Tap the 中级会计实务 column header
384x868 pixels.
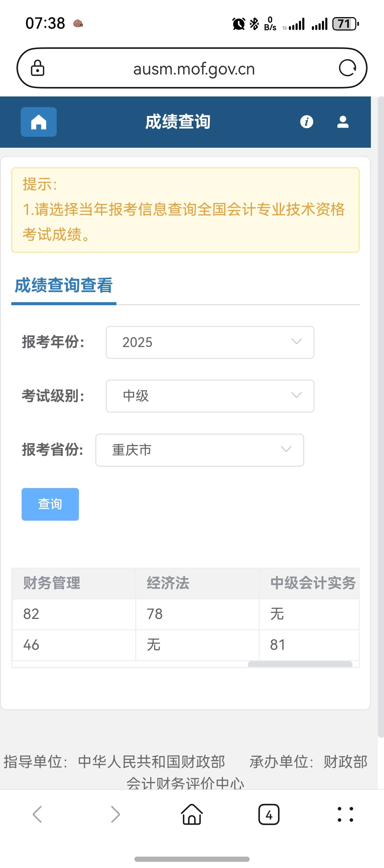tap(313, 583)
